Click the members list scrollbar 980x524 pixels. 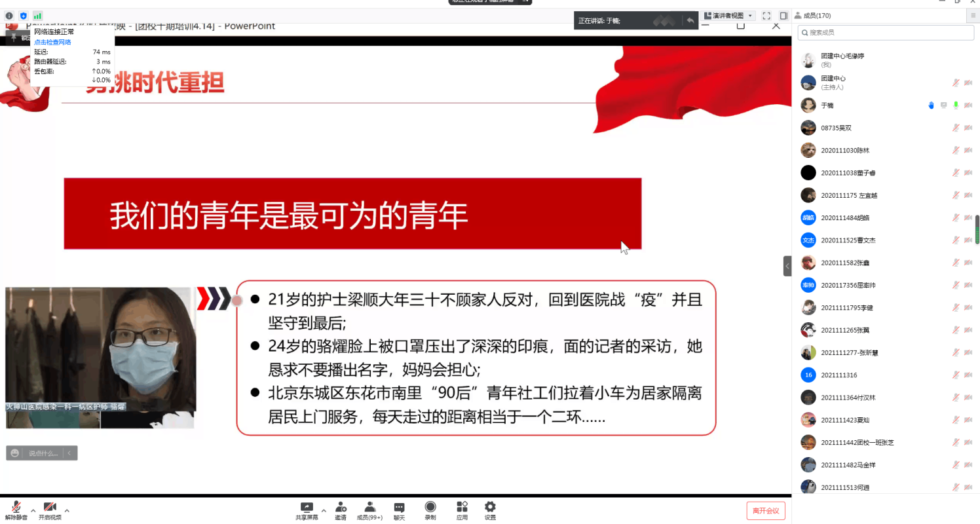click(977, 229)
